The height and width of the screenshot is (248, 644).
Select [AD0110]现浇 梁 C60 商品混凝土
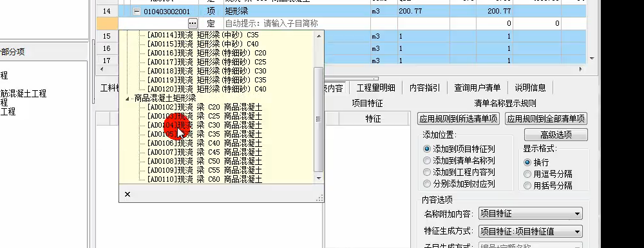pyautogui.click(x=205, y=180)
